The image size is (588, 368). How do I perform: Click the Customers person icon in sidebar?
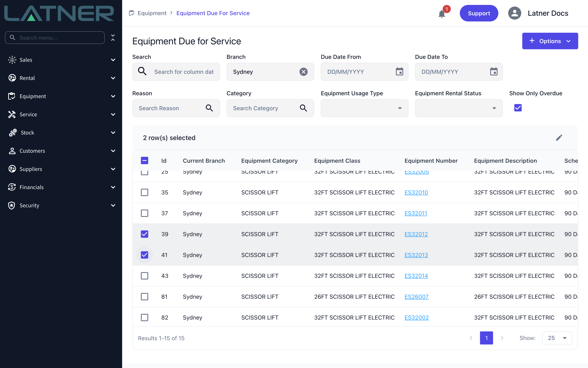tap(12, 151)
